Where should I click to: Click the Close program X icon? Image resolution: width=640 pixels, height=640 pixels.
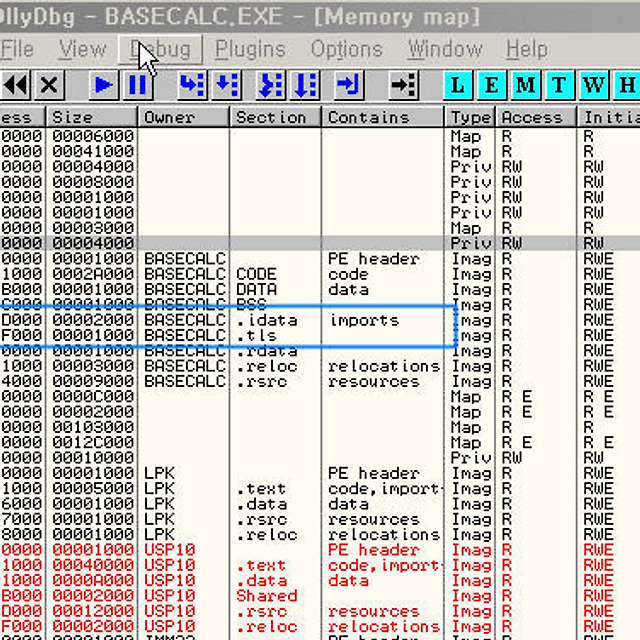click(x=48, y=85)
